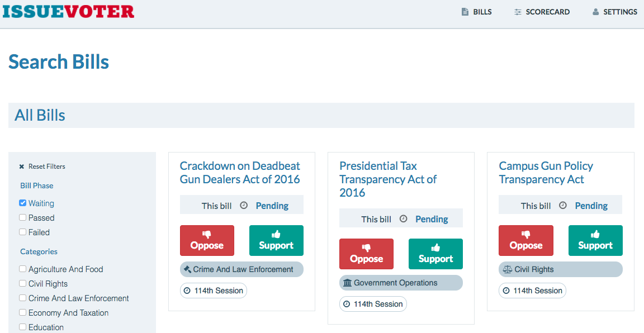The height and width of the screenshot is (333, 644).
Task: Check the Civil Rights category filter
Action: tap(22, 284)
